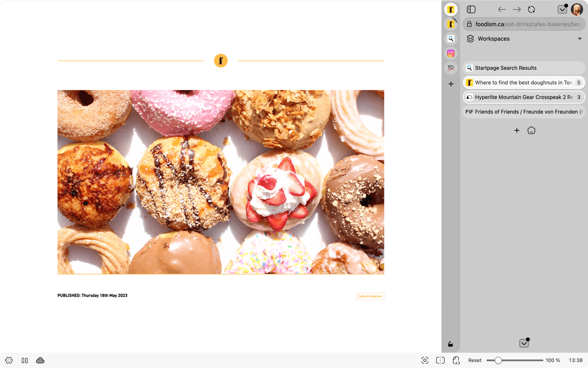Open the Vivaldi profile avatar
This screenshot has width=588, height=368.
[x=577, y=10]
